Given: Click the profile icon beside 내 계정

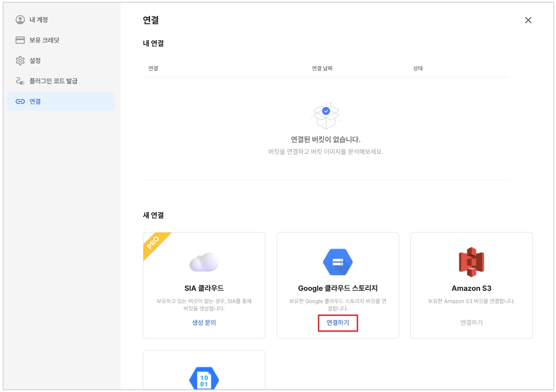Looking at the screenshot, I should (x=20, y=20).
